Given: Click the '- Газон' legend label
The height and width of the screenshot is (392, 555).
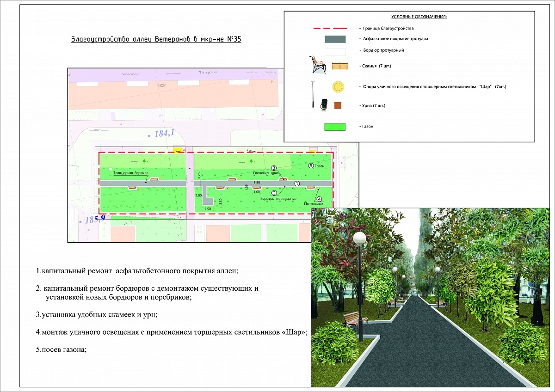Looking at the screenshot, I should [366, 126].
